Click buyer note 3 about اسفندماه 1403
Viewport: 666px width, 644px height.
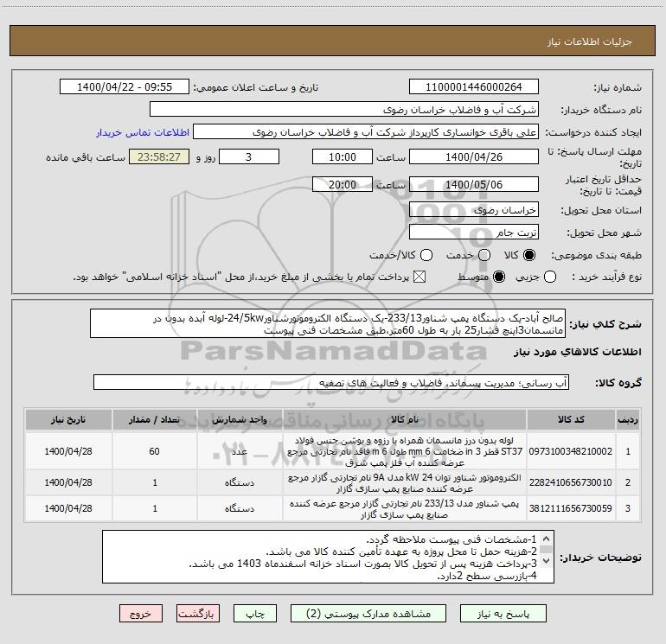pyautogui.click(x=362, y=564)
